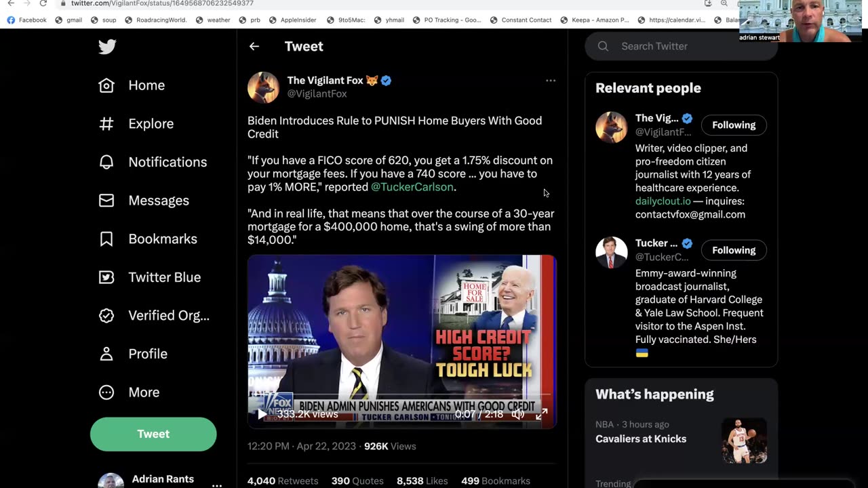The image size is (868, 488).
Task: Click the Twitter bird logo
Action: [x=107, y=46]
